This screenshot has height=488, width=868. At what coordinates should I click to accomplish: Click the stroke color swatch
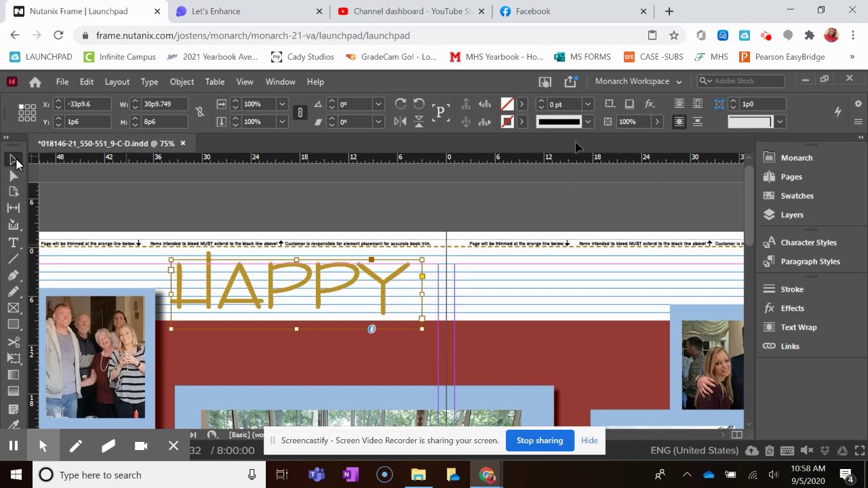tap(507, 122)
